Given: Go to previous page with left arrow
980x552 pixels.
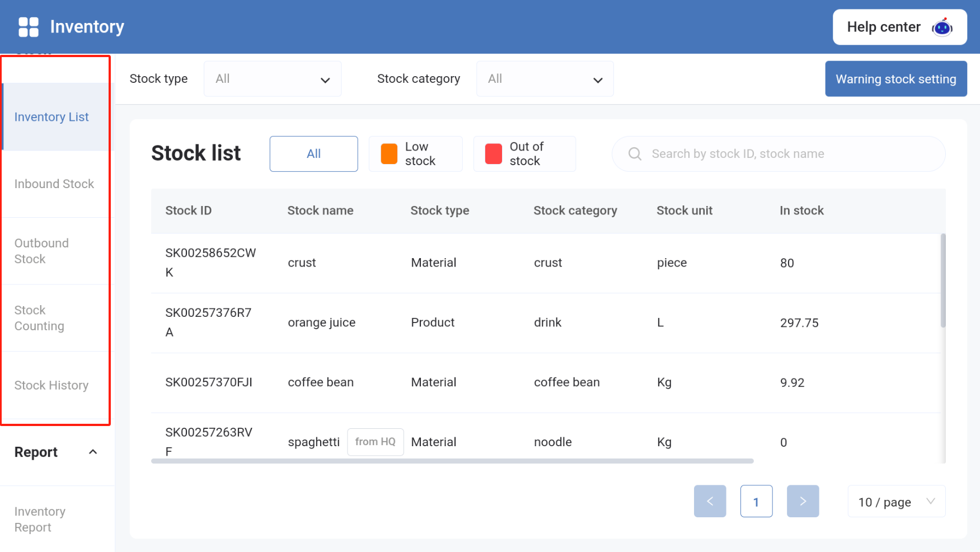Looking at the screenshot, I should (710, 501).
